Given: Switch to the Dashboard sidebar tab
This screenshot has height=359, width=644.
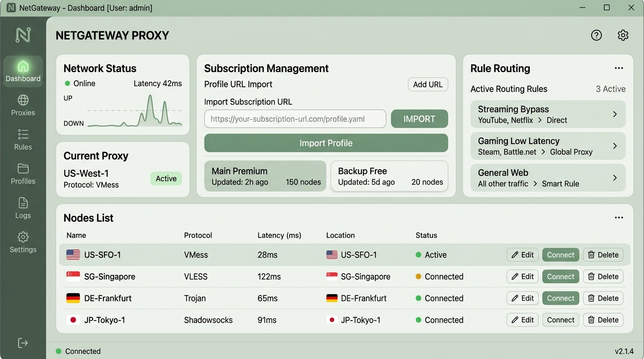Looking at the screenshot, I should [23, 72].
